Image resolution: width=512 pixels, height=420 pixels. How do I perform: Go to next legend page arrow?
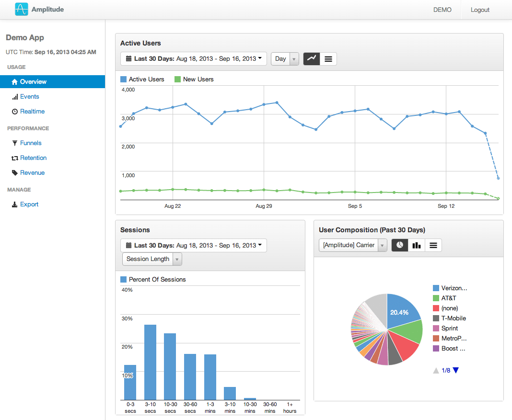(x=456, y=370)
